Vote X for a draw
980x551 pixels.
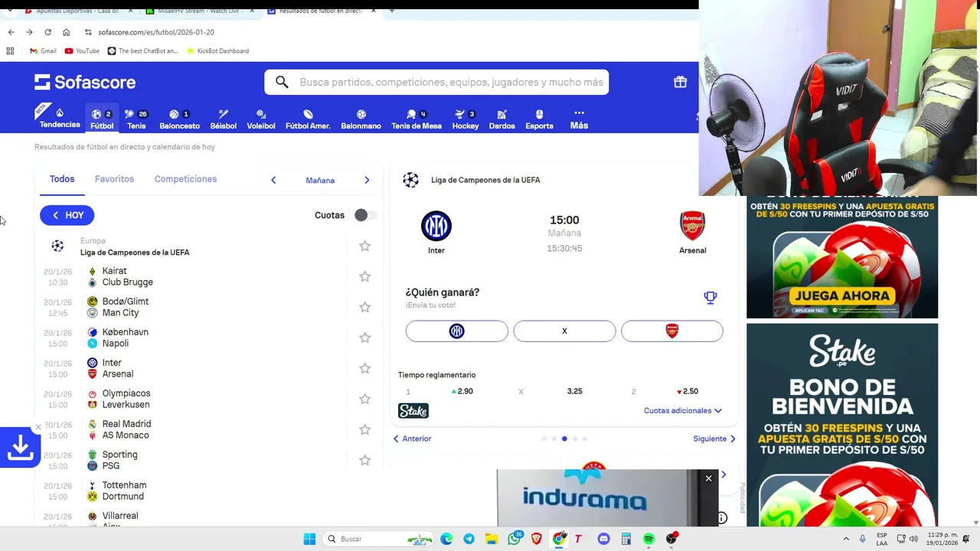564,331
